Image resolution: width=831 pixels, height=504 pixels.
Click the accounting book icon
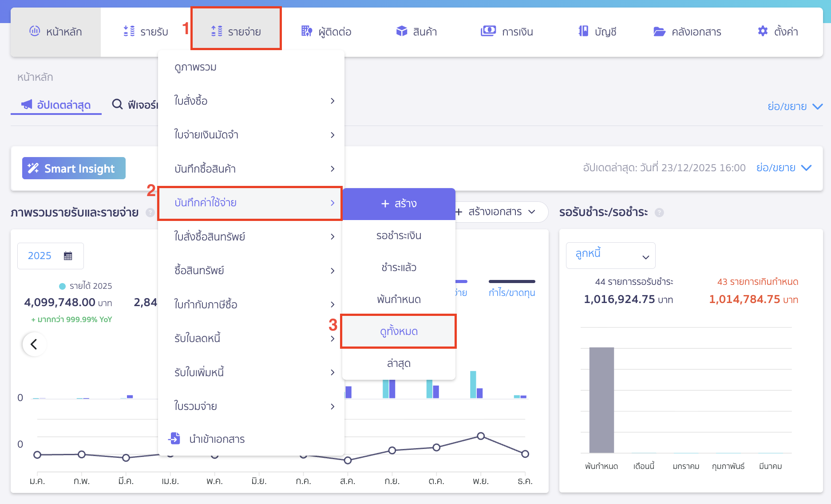click(x=583, y=31)
